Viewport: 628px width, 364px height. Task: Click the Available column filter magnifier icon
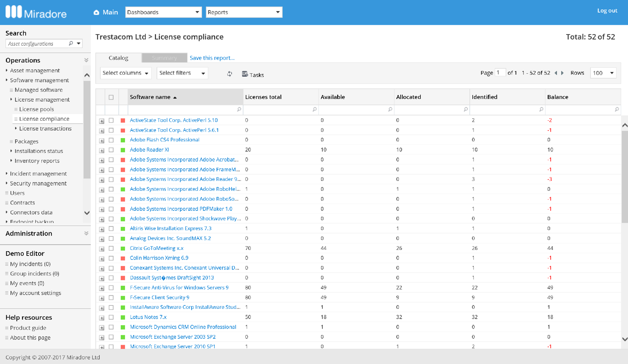coord(390,109)
